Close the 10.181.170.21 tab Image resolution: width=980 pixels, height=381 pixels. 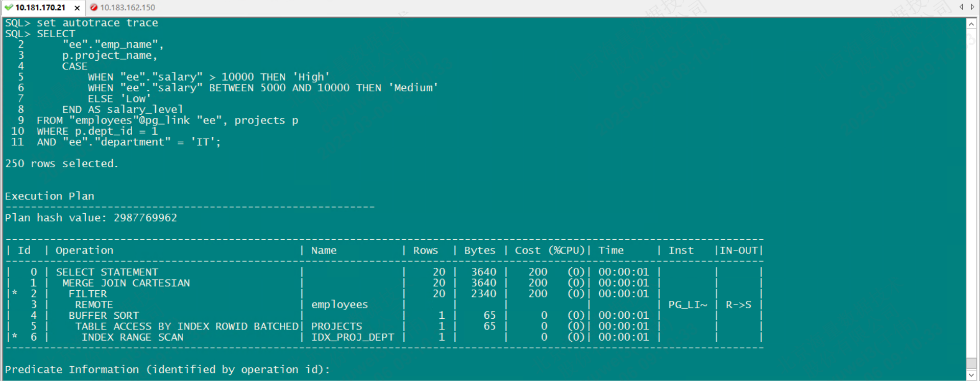click(x=77, y=8)
